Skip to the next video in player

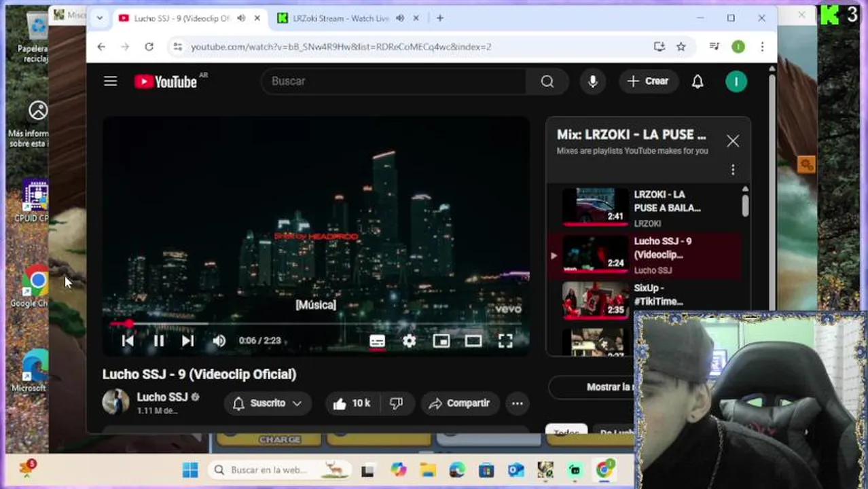coord(188,341)
